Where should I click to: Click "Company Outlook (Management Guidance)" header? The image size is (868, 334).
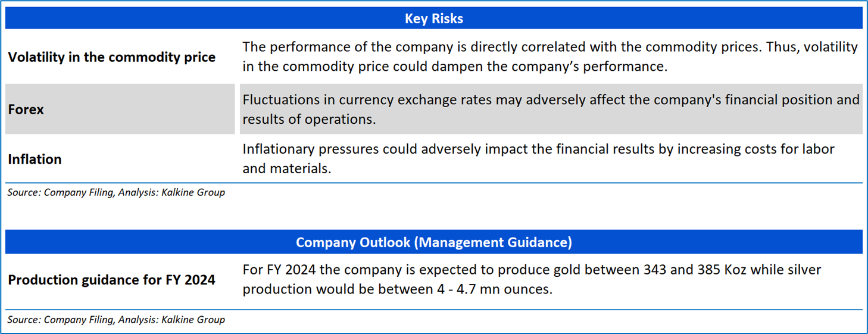pyautogui.click(x=433, y=242)
